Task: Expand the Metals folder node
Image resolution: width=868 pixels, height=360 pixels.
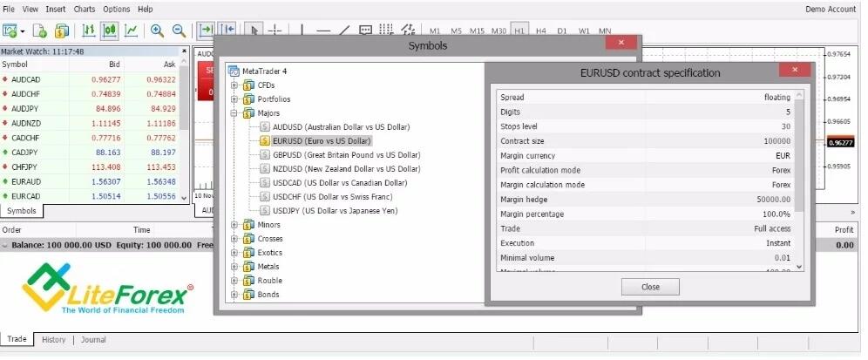Action: tap(234, 267)
